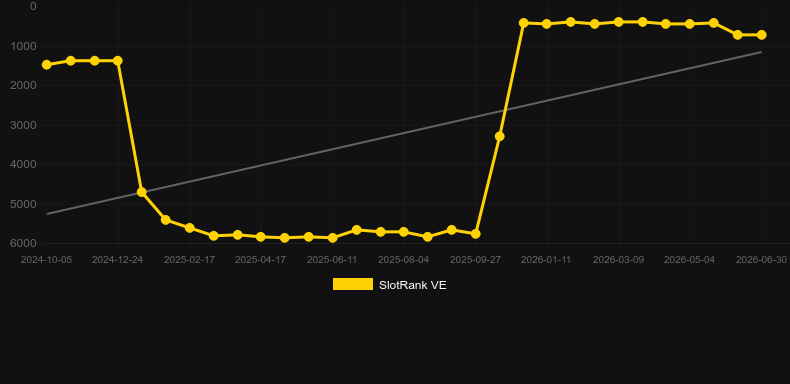This screenshot has width=790, height=384.
Task: Click the y-axis value 6000
Action: [24, 243]
